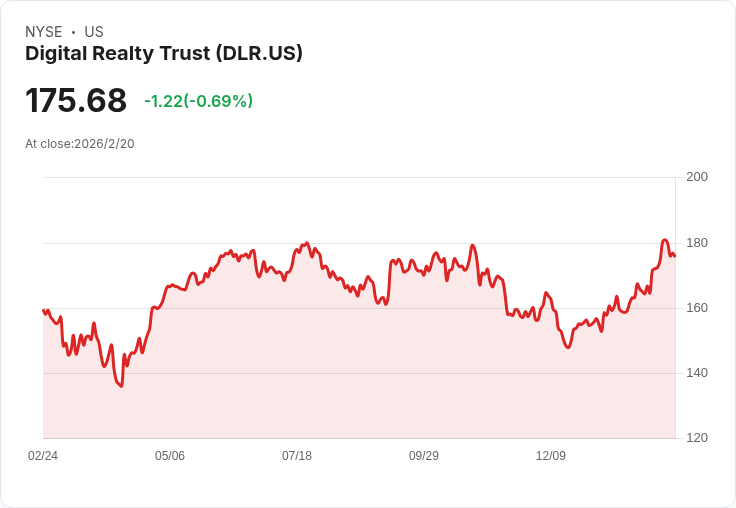Viewport: 736px width, 508px height.
Task: Select the 05/06 date marker
Action: tap(170, 456)
